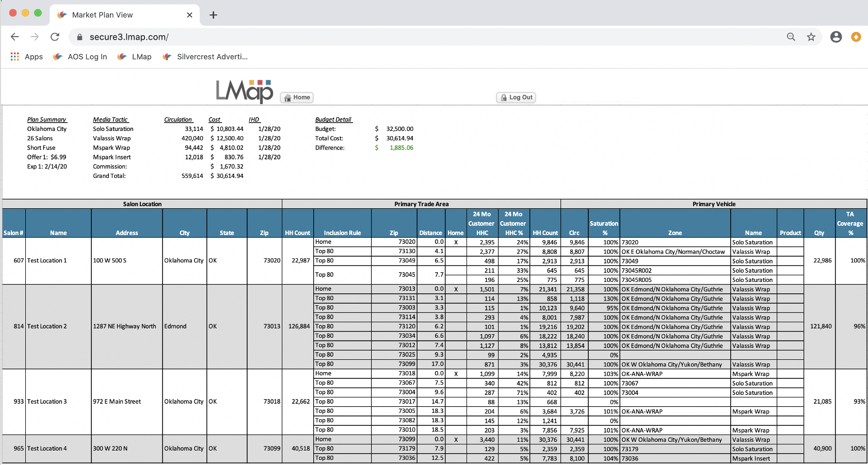Click the Budget Detail heading
Screen dimensions: 868x465
(333, 120)
